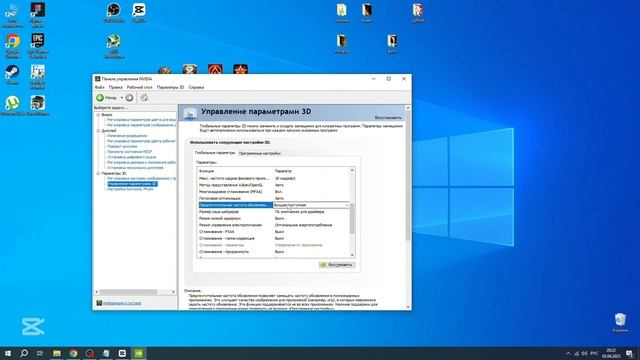The image size is (640, 360).
Task: Switch to the Программные настройки tab
Action: pos(260,153)
